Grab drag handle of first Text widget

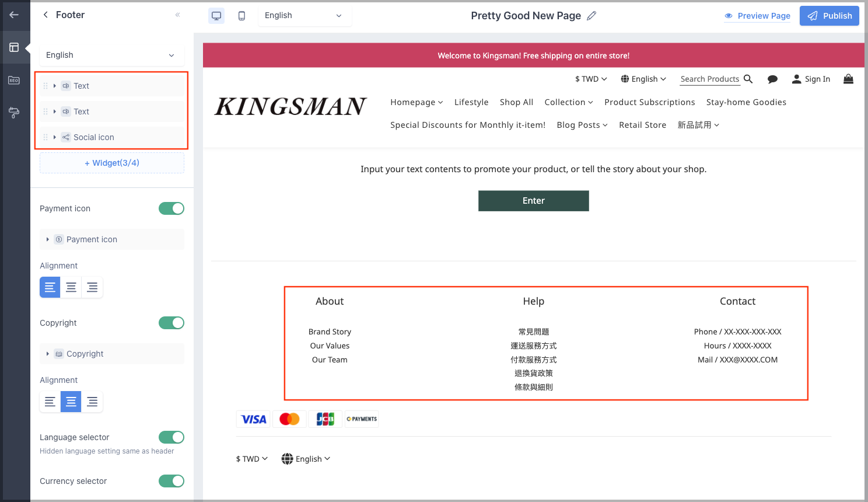45,86
